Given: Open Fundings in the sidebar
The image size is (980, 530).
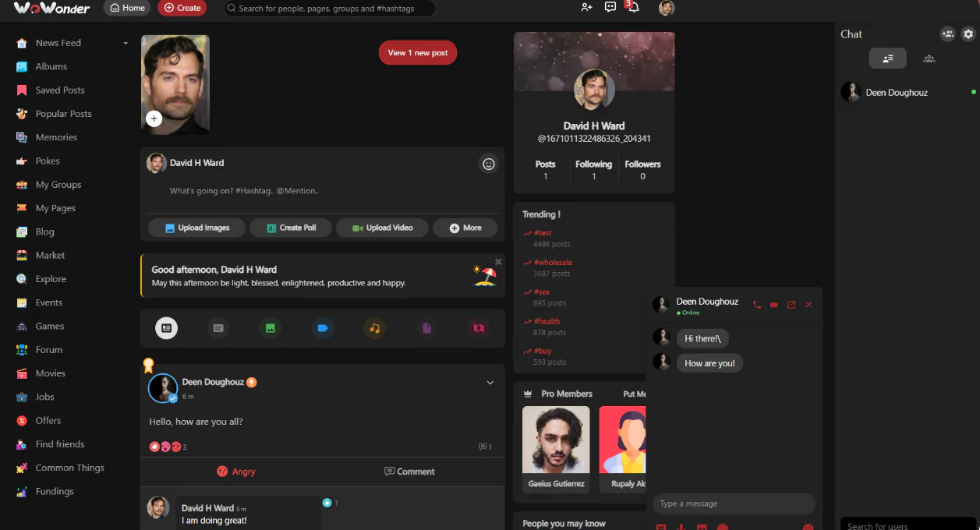Looking at the screenshot, I should [55, 492].
